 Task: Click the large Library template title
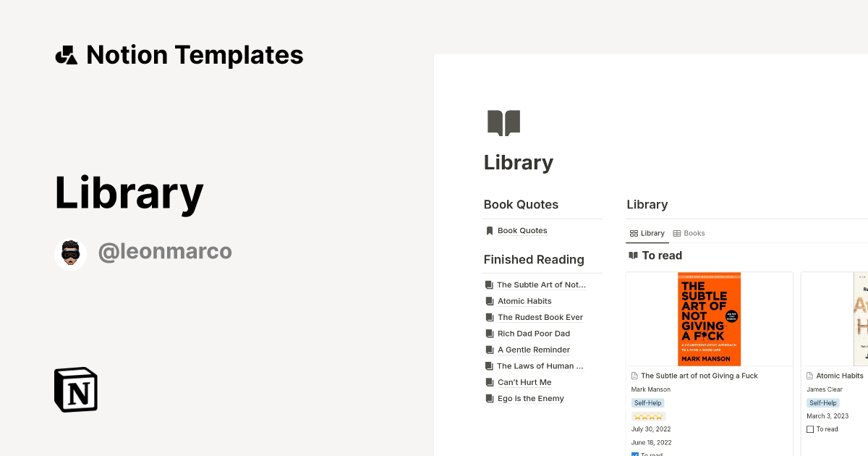(x=129, y=195)
